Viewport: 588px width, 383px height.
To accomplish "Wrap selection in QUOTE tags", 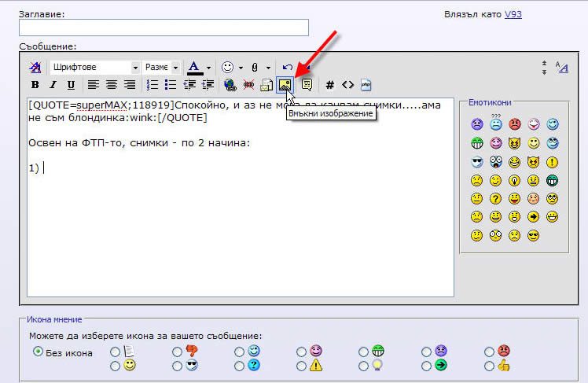I will tap(307, 85).
